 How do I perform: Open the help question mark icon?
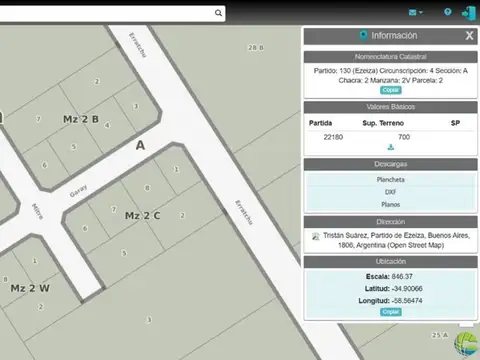448,12
